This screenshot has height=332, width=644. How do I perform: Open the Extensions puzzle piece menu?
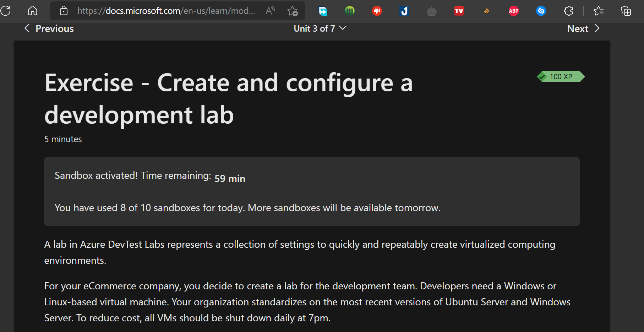[568, 11]
